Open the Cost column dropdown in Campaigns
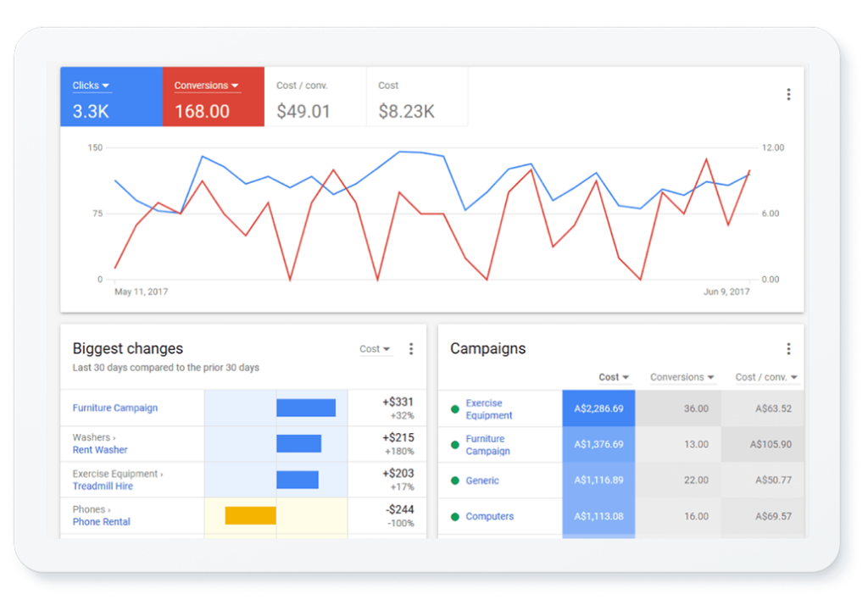Screen dimensions: 868x611 (x=614, y=377)
